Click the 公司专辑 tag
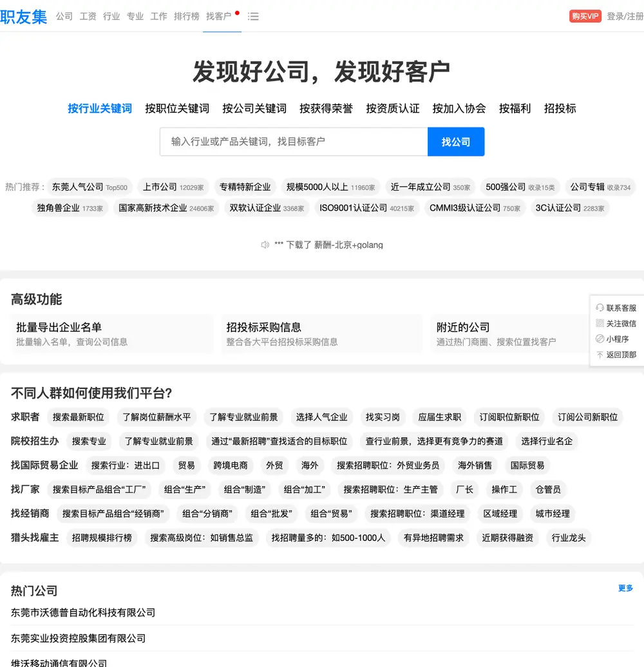 point(600,187)
